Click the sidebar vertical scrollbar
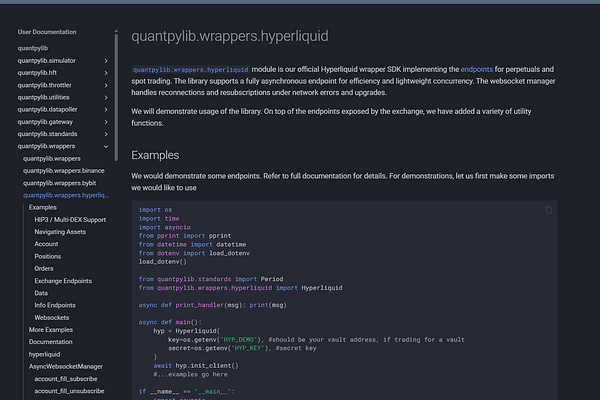 tap(116, 96)
